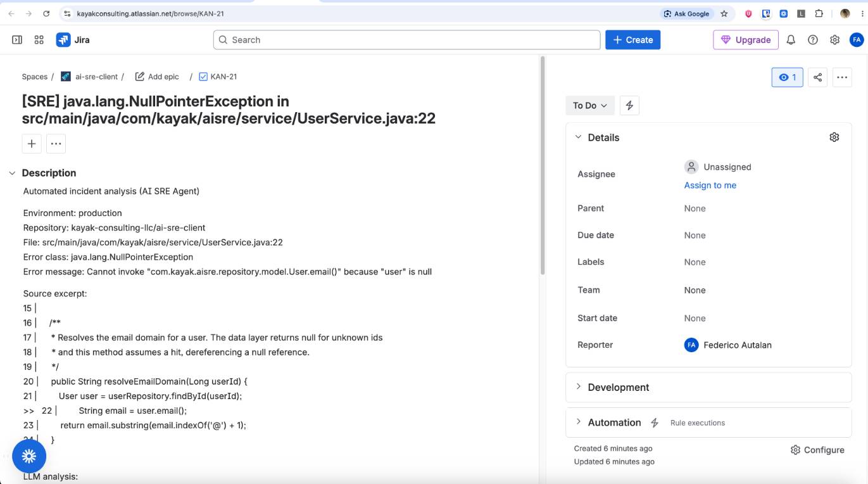Share this issue

pyautogui.click(x=817, y=77)
